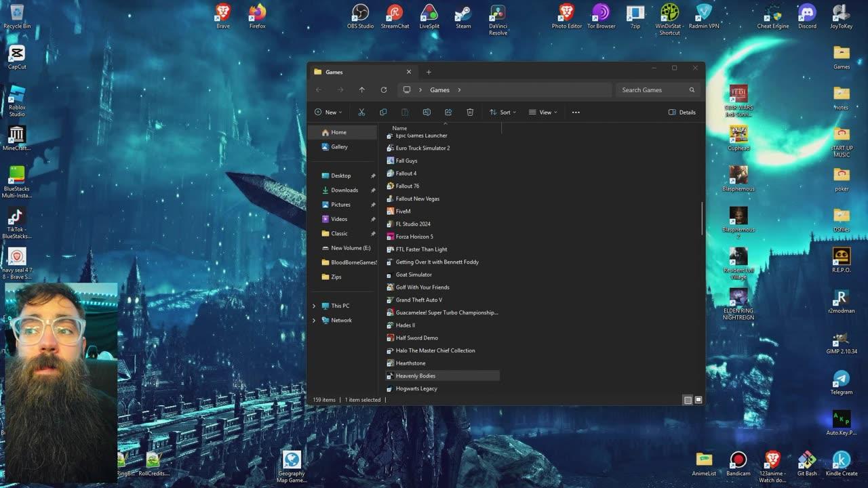The image size is (868, 488).
Task: Open R.E.P.O. desktop icon
Action: tap(842, 260)
